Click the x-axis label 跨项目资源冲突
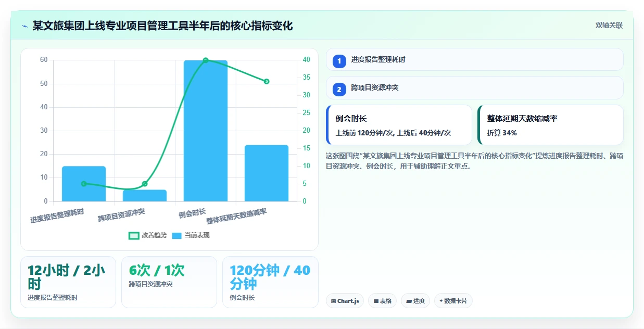The width and height of the screenshot is (644, 329). 121,215
